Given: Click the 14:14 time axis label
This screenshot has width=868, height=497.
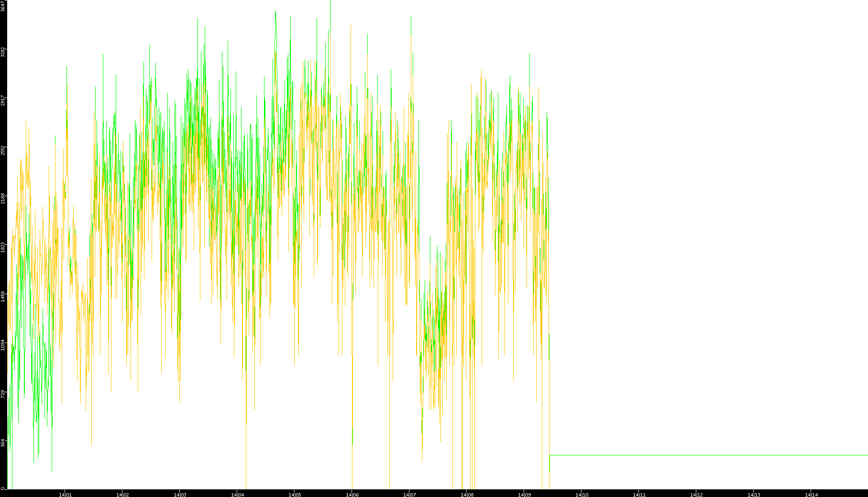Looking at the screenshot, I should click(811, 495).
